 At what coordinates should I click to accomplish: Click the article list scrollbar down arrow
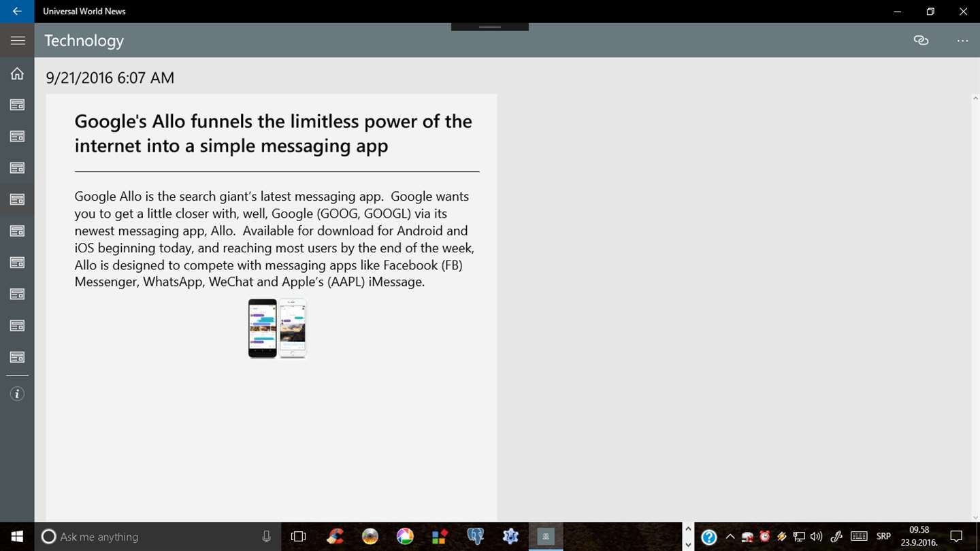pos(975,517)
